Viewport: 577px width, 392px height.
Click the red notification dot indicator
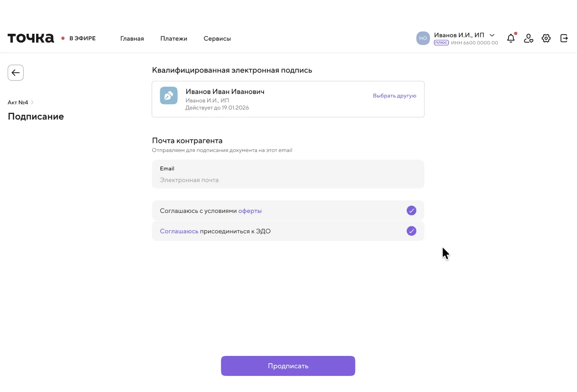[516, 33]
